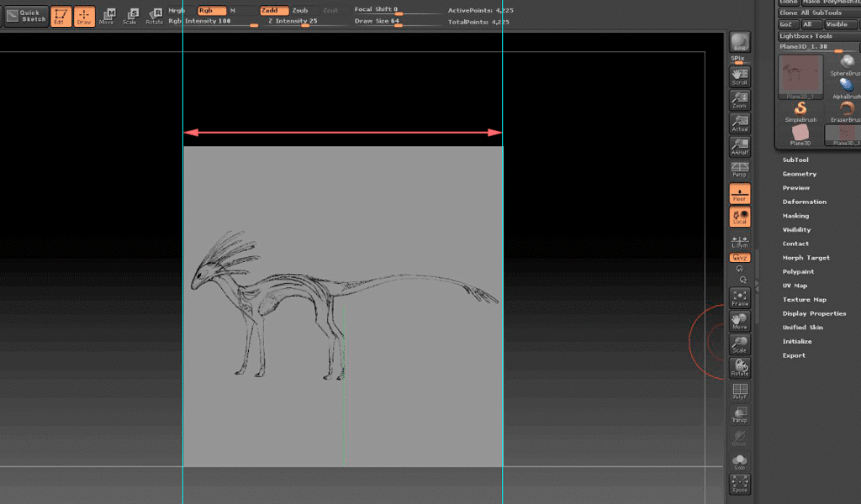
Task: Toggle Persp mode on the right shelf
Action: [x=739, y=168]
